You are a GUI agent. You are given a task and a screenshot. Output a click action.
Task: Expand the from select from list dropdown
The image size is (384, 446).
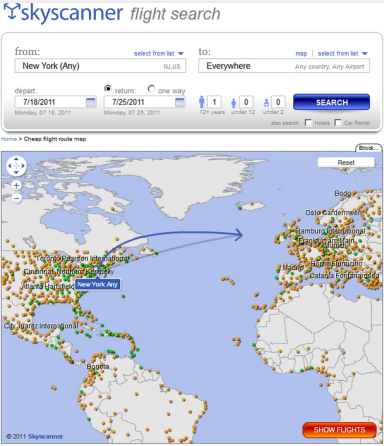tap(159, 53)
